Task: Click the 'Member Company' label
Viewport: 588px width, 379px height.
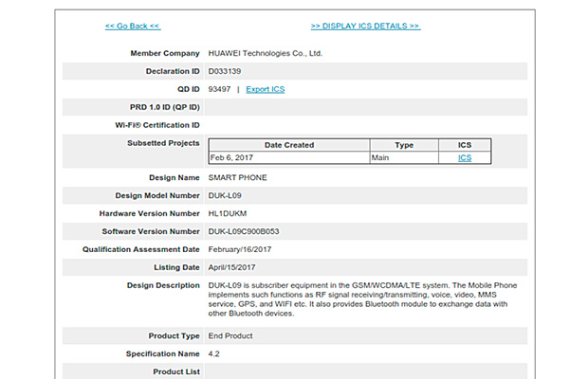Action: [165, 53]
